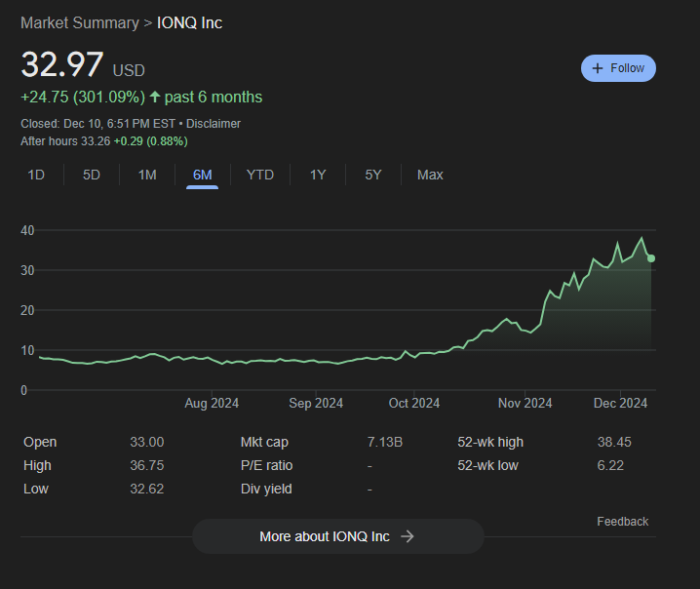Click the Div yield label
The image size is (700, 589).
(x=266, y=489)
